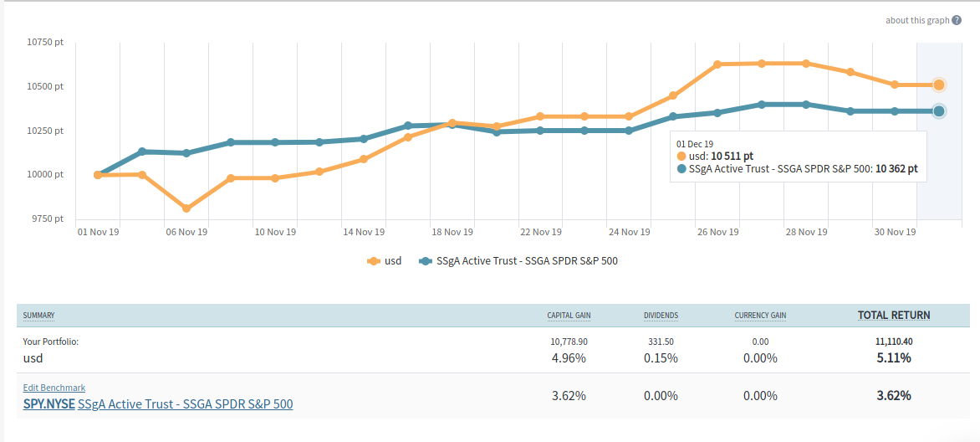Viewport: 980px width, 442px height.
Task: Click teal benchmark data point at 10 Nov
Action: click(x=275, y=142)
